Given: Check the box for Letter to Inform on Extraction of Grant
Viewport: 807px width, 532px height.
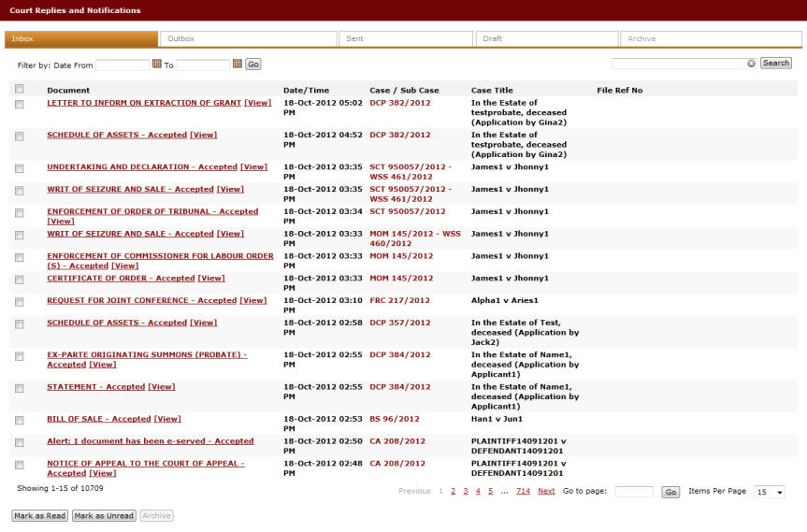Looking at the screenshot, I should coord(19,104).
